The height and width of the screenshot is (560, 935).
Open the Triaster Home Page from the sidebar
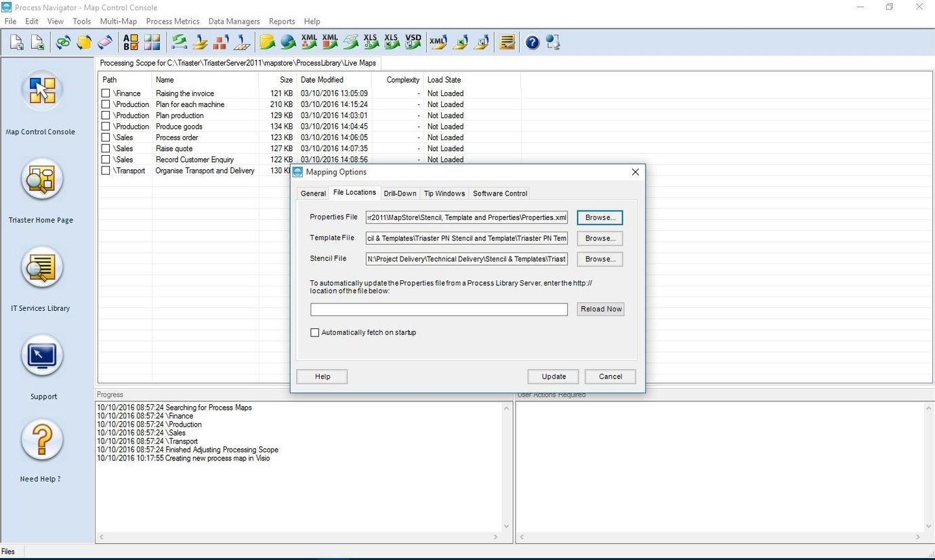pyautogui.click(x=41, y=179)
